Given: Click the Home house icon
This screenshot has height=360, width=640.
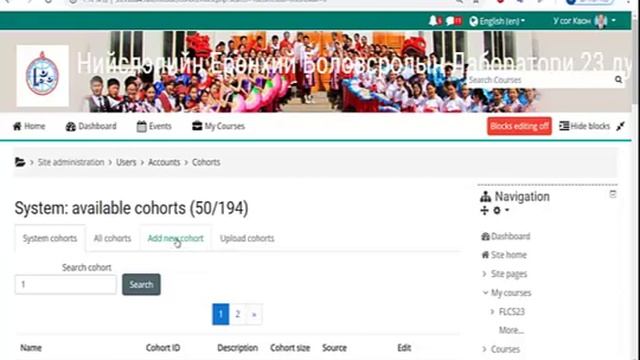Looking at the screenshot, I should (x=17, y=126).
